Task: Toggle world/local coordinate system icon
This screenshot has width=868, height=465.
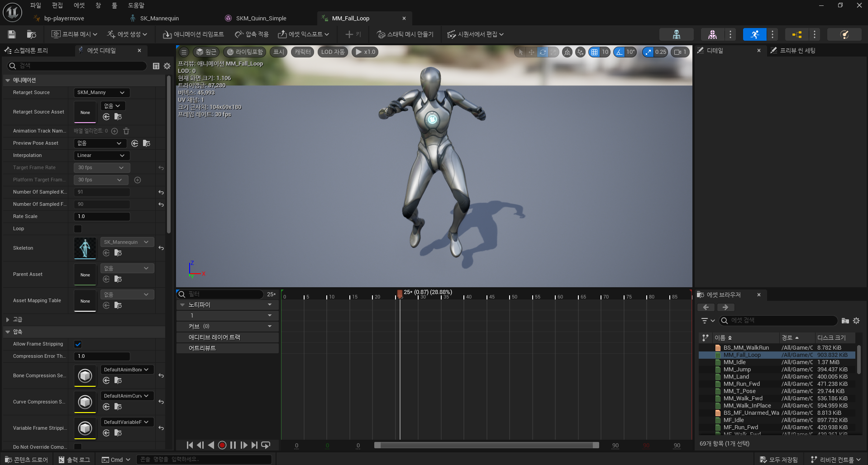Action: coord(567,52)
